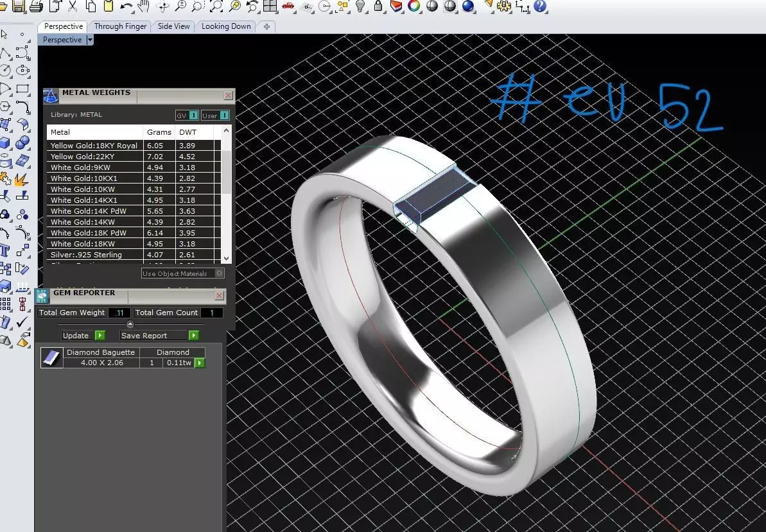Select the Rectangle tool in sidebar
The width and height of the screenshot is (766, 532).
(x=22, y=89)
